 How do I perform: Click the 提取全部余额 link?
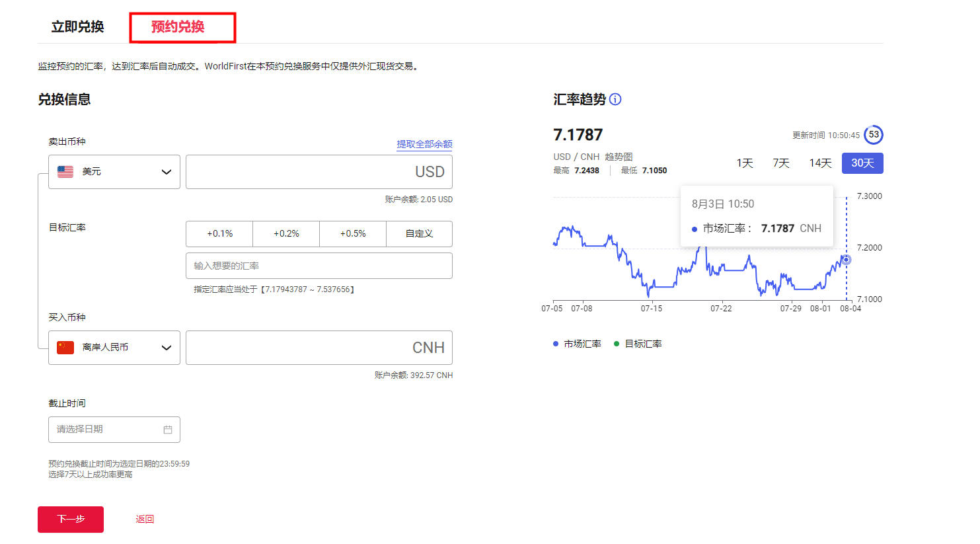pos(424,144)
